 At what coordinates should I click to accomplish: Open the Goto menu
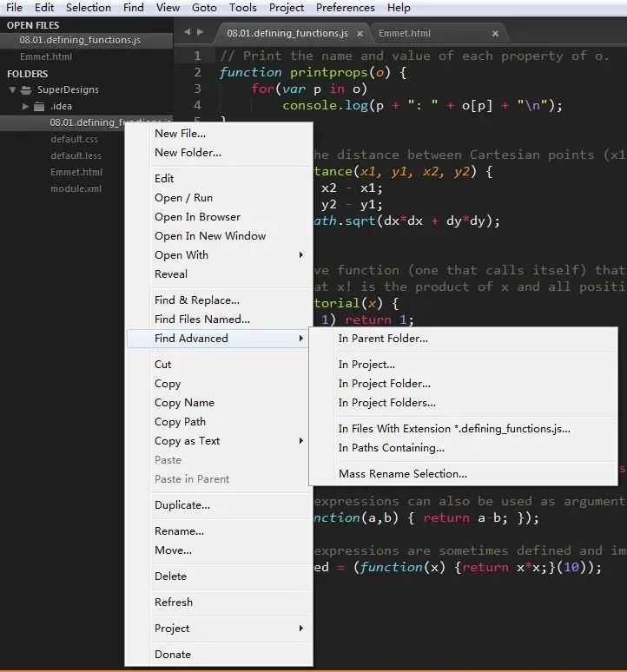click(204, 8)
